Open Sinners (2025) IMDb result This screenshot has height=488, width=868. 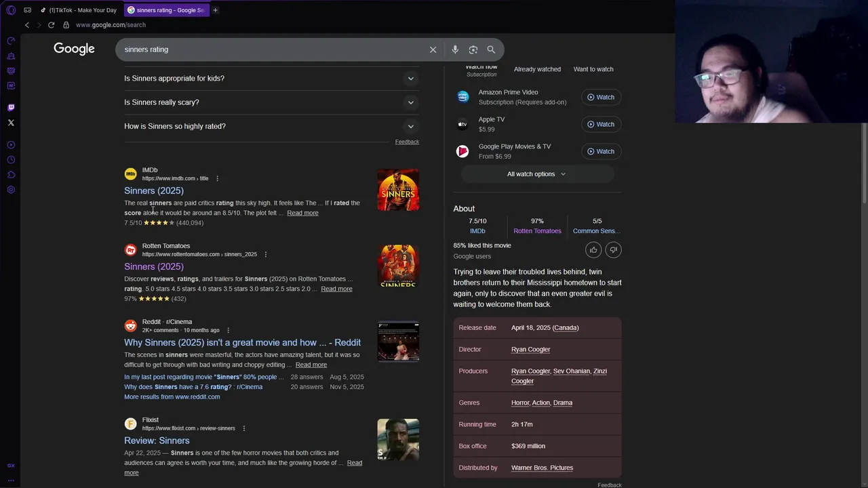click(154, 190)
